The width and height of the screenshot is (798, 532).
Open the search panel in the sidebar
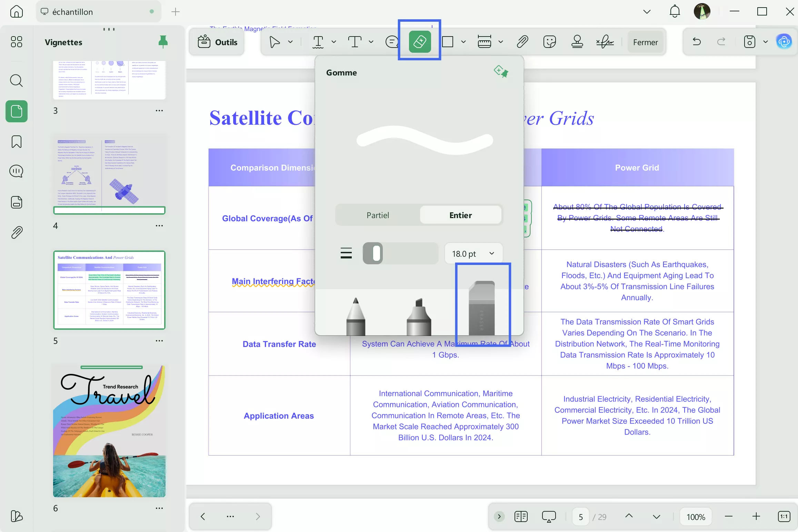(x=16, y=81)
